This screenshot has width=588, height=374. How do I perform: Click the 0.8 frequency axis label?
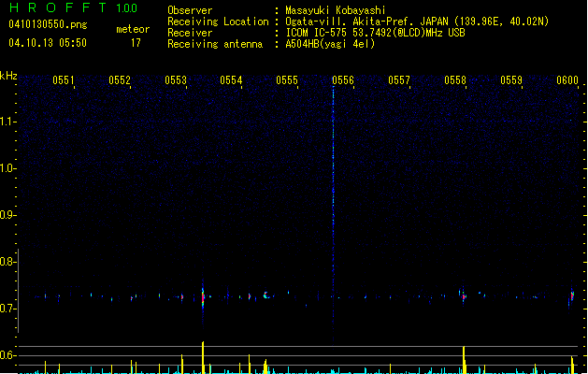coord(7,262)
